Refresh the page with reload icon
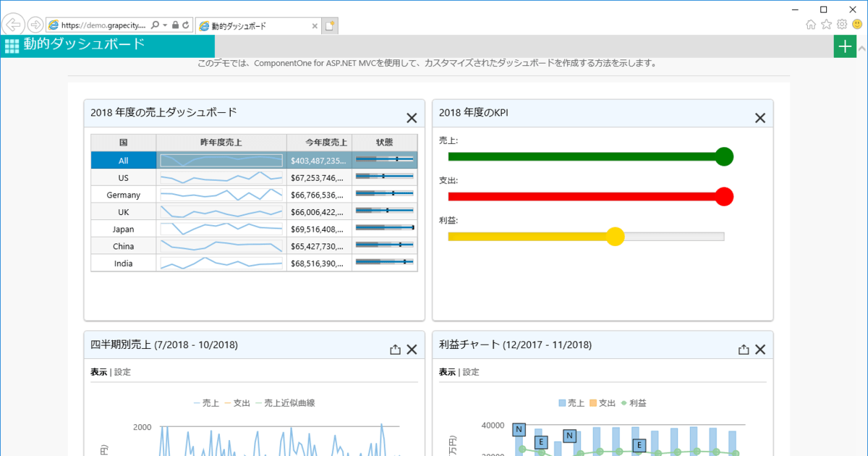The height and width of the screenshot is (456, 868). (186, 25)
